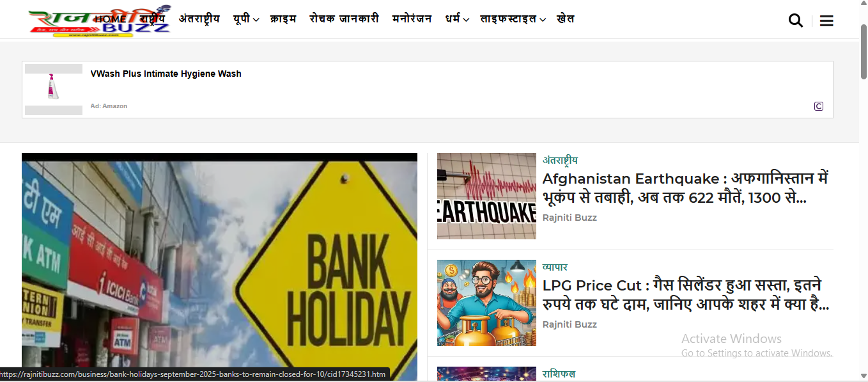Image resolution: width=868 pixels, height=382 pixels.
Task: Click the VWash product image in ad
Action: 54,86
